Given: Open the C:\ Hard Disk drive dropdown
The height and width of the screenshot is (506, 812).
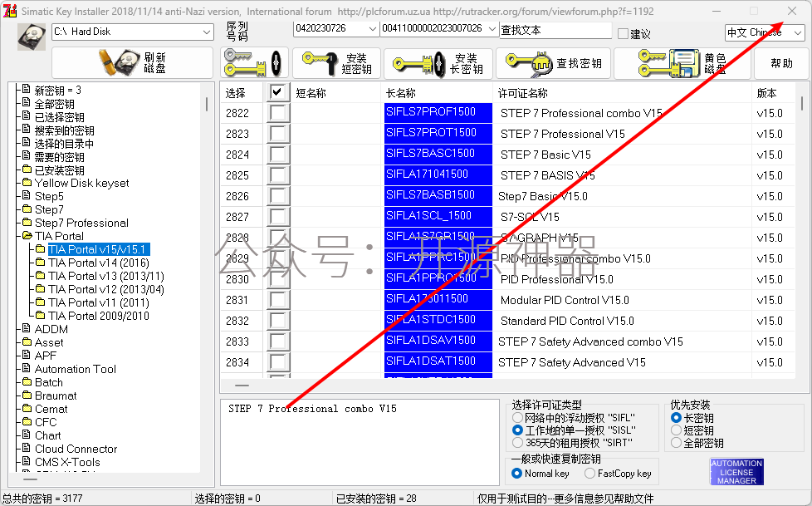Looking at the screenshot, I should pyautogui.click(x=133, y=32).
